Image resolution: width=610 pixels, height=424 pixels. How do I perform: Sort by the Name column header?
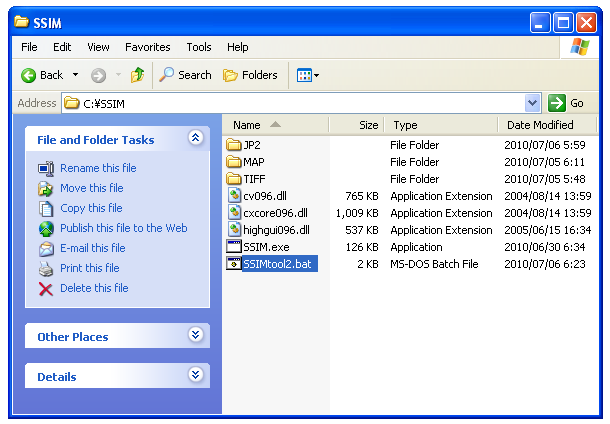[275, 125]
